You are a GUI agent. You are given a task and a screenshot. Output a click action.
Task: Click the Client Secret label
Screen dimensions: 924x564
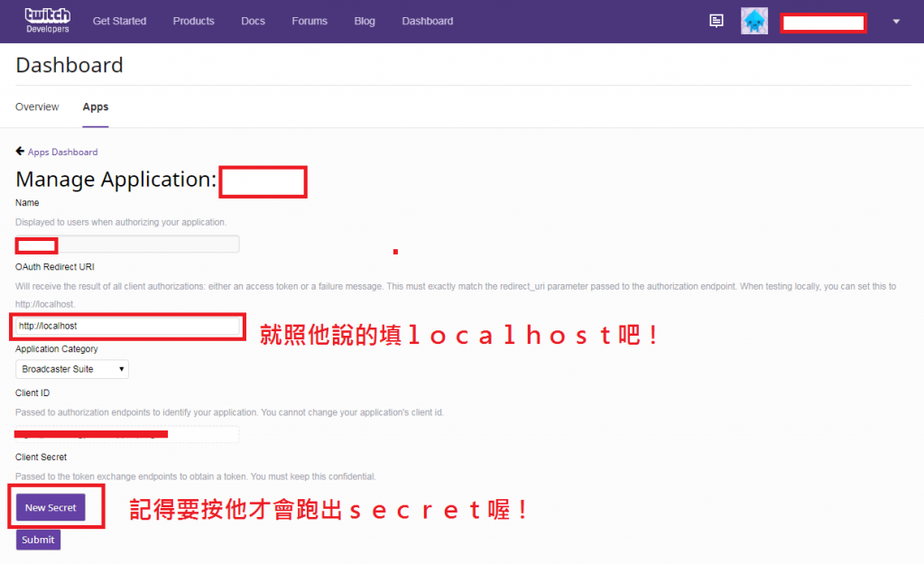tap(42, 458)
